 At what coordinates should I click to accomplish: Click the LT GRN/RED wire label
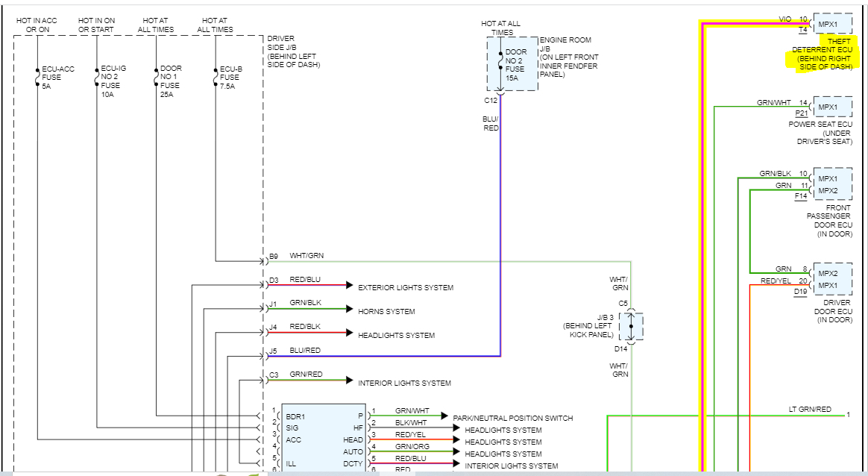tap(810, 409)
